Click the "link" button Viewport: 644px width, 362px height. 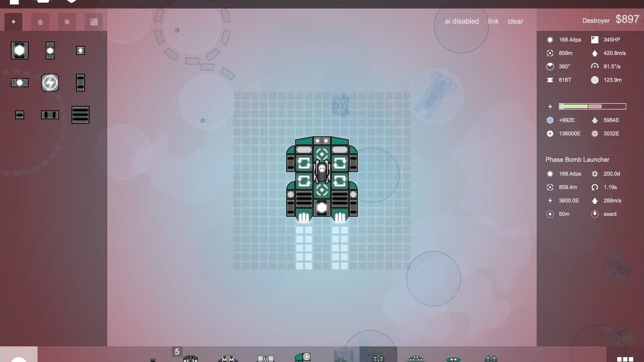point(493,21)
